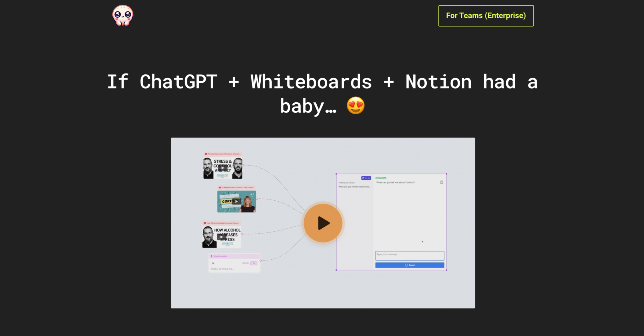The width and height of the screenshot is (644, 336).
Task: Play the voice recording clip
Action: point(213,263)
